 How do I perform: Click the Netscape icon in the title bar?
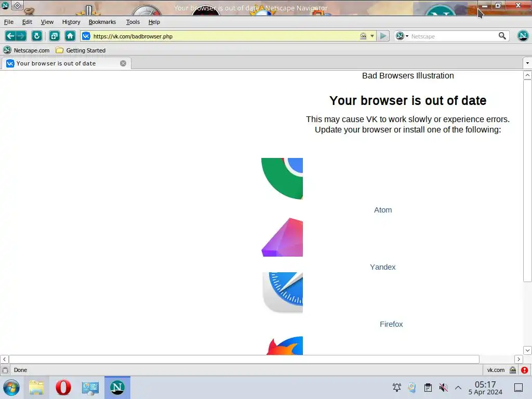tap(5, 5)
